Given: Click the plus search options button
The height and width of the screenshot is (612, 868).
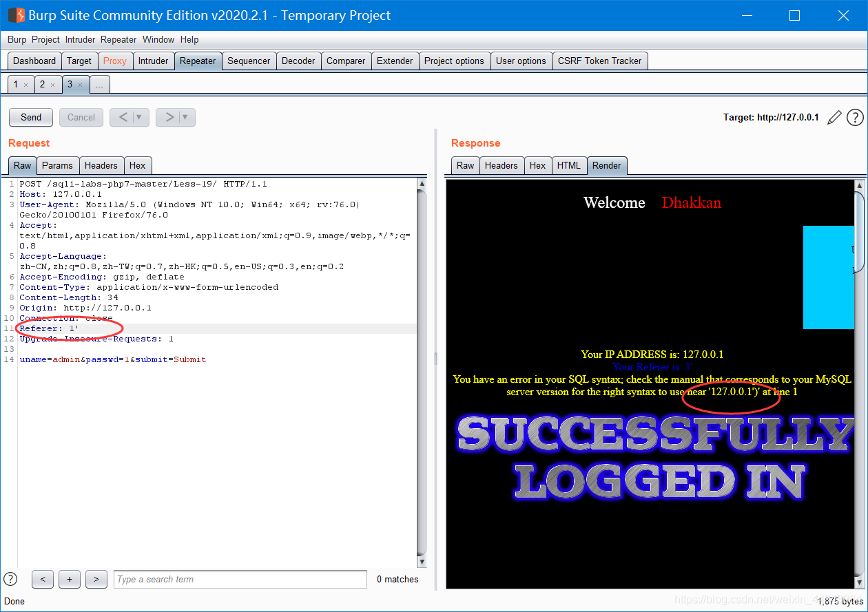Looking at the screenshot, I should (70, 580).
